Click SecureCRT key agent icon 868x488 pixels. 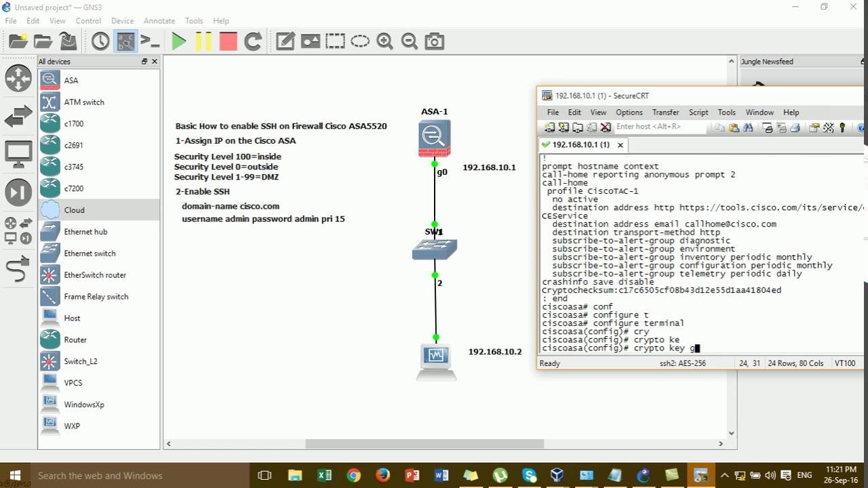843,127
